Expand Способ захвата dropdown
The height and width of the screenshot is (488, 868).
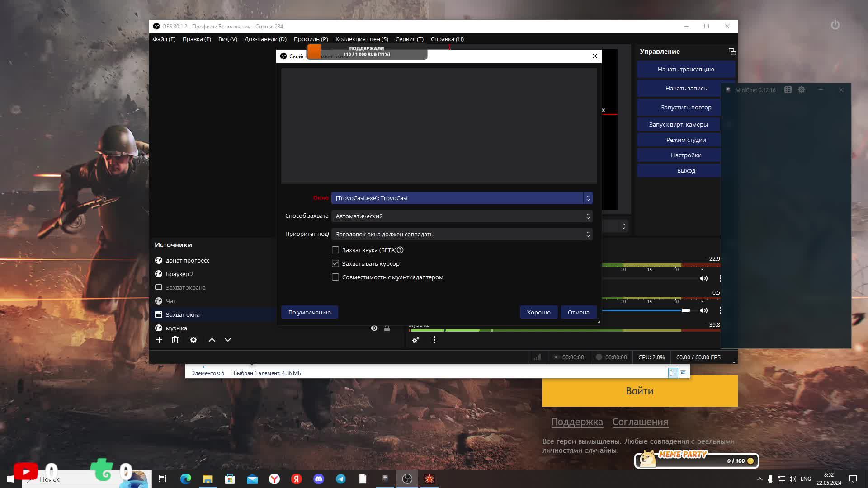click(462, 216)
